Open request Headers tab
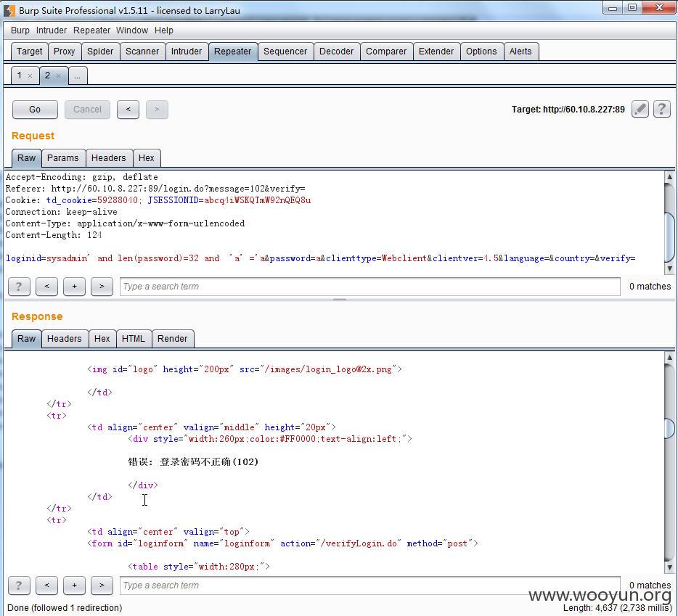 109,157
